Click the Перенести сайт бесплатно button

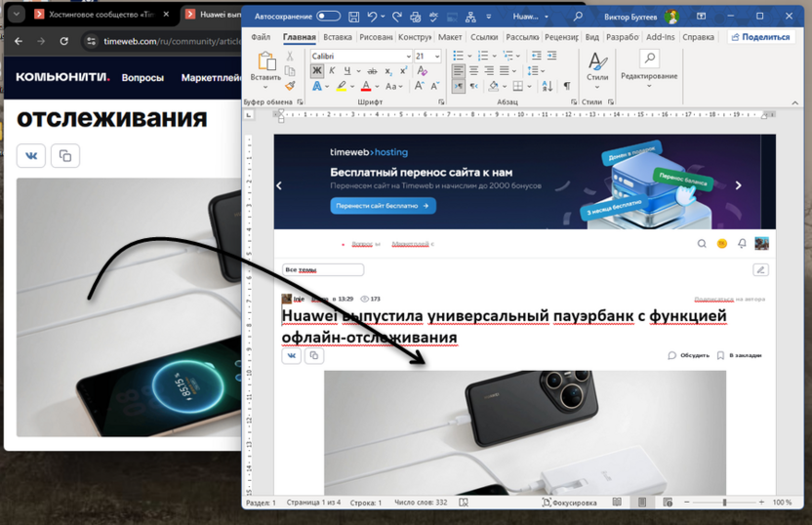coord(383,206)
